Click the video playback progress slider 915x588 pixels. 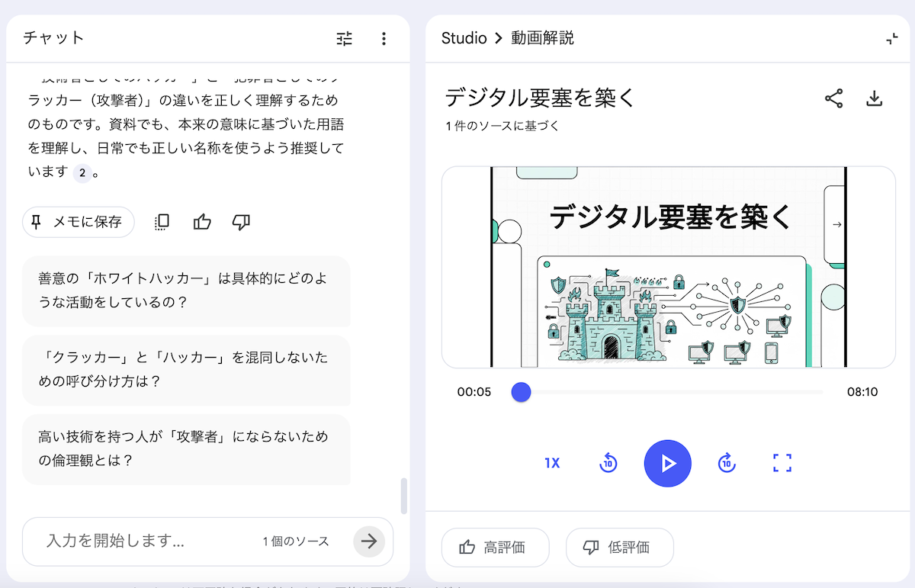point(669,393)
